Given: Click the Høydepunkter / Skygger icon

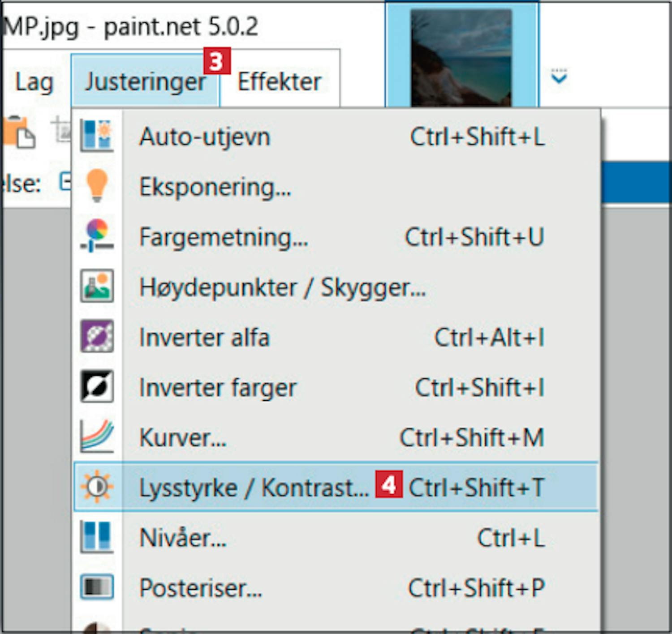Looking at the screenshot, I should coord(97,286).
